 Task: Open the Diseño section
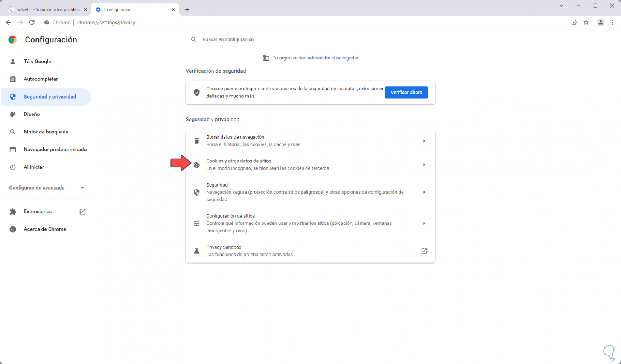(x=46, y=114)
